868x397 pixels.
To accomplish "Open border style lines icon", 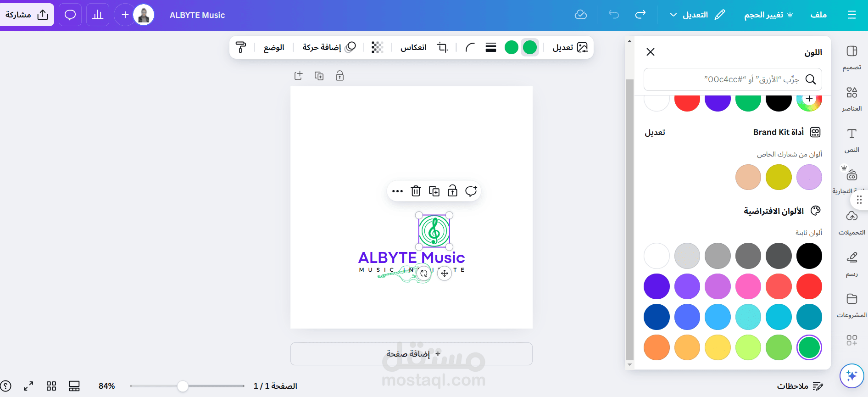I will [x=491, y=47].
